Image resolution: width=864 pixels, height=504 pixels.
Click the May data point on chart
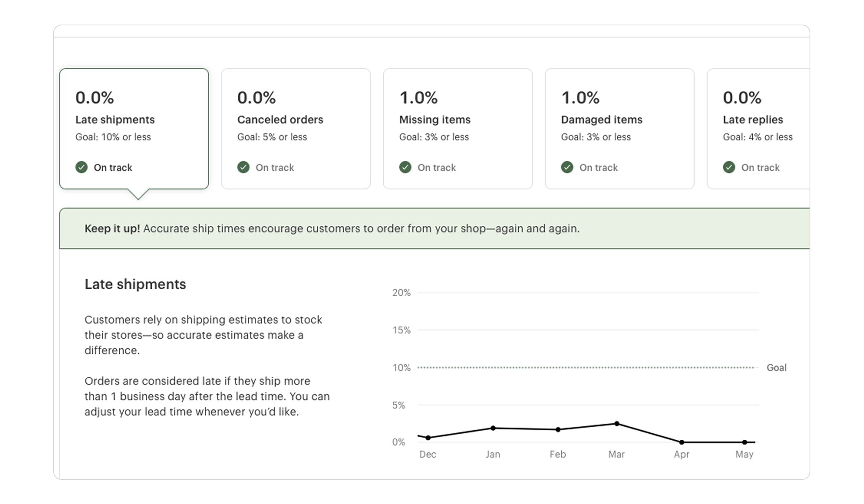click(744, 442)
